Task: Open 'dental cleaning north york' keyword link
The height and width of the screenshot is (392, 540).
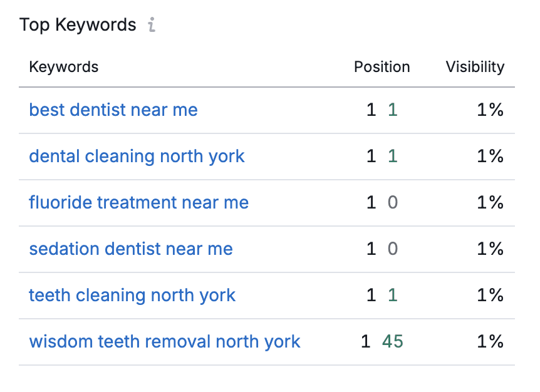Action: [x=137, y=157]
